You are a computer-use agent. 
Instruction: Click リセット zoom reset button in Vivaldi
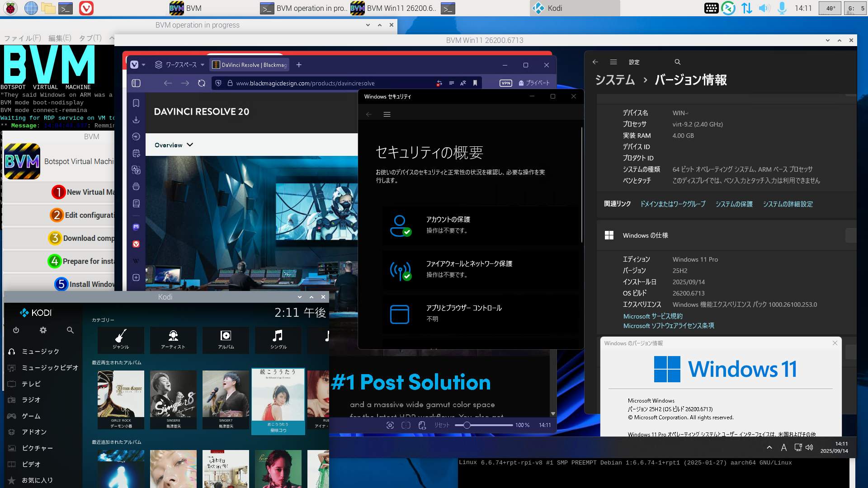442,425
